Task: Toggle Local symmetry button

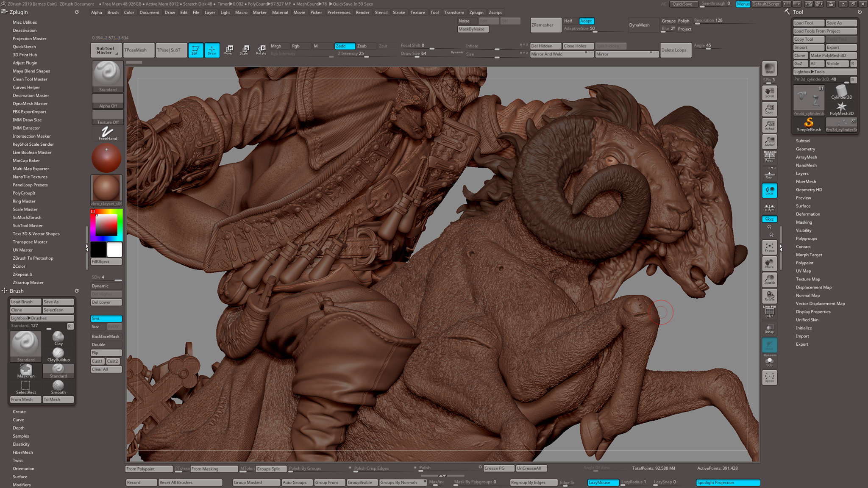Action: point(769,191)
